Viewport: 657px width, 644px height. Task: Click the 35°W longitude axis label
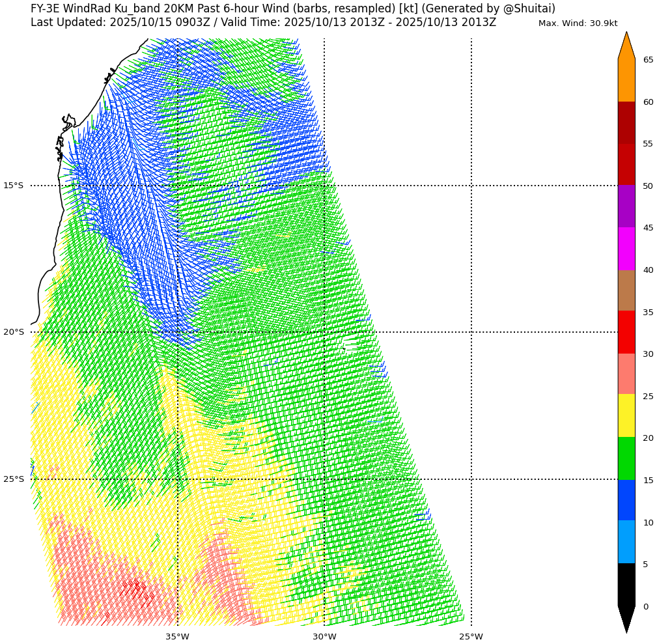[x=177, y=636]
